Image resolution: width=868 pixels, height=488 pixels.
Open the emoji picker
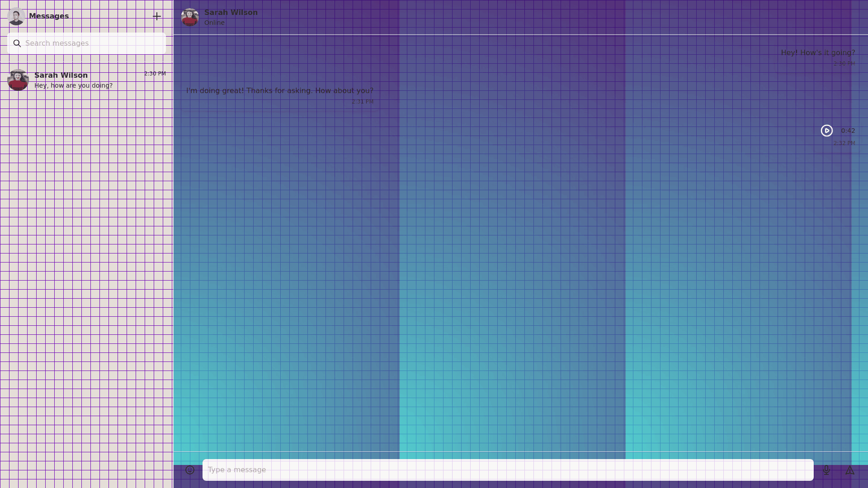tap(190, 470)
